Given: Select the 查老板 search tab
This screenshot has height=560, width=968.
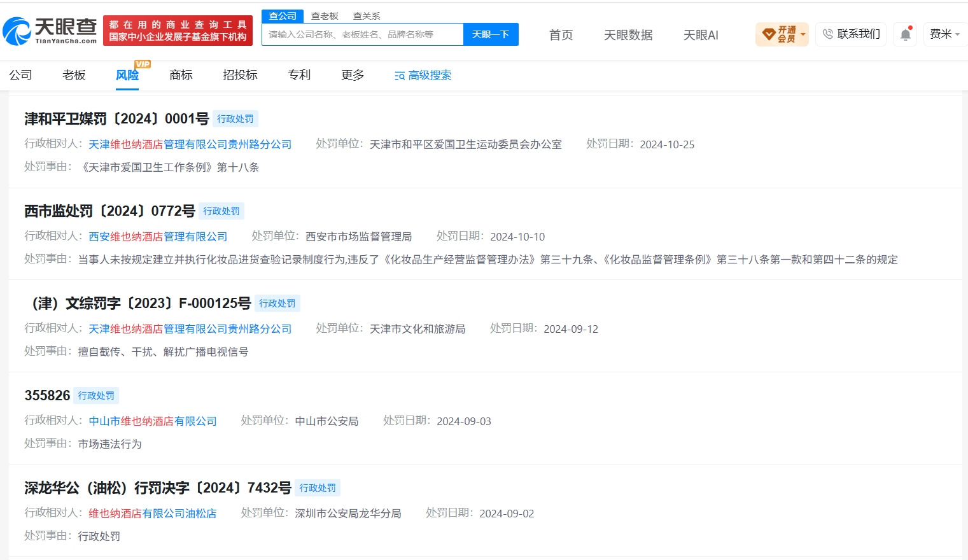Looking at the screenshot, I should pyautogui.click(x=325, y=16).
